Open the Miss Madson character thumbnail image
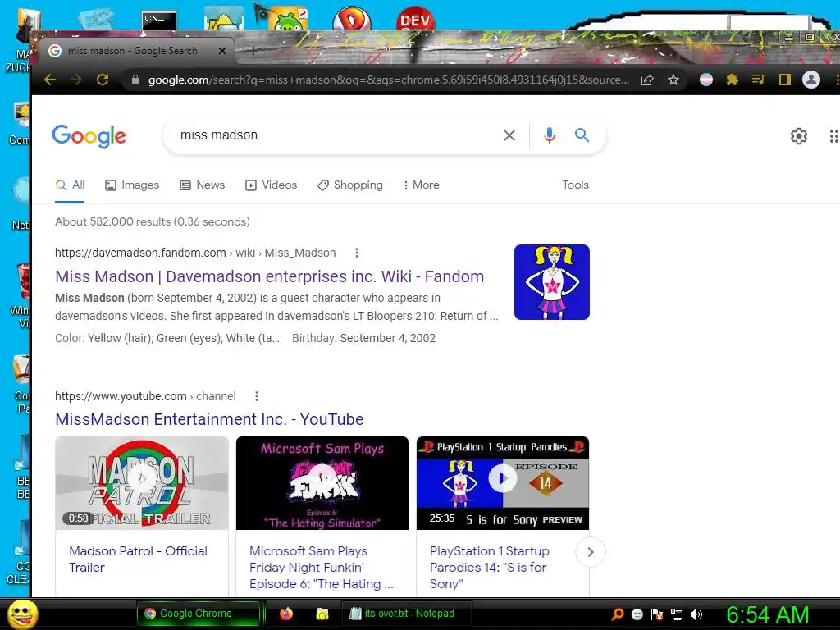Image resolution: width=840 pixels, height=630 pixels. pyautogui.click(x=552, y=282)
